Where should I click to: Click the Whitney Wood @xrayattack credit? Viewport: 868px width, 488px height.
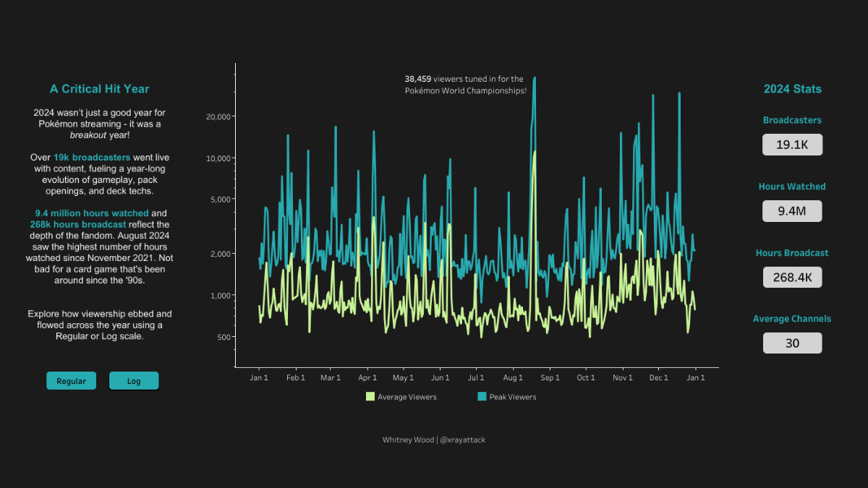tap(434, 440)
